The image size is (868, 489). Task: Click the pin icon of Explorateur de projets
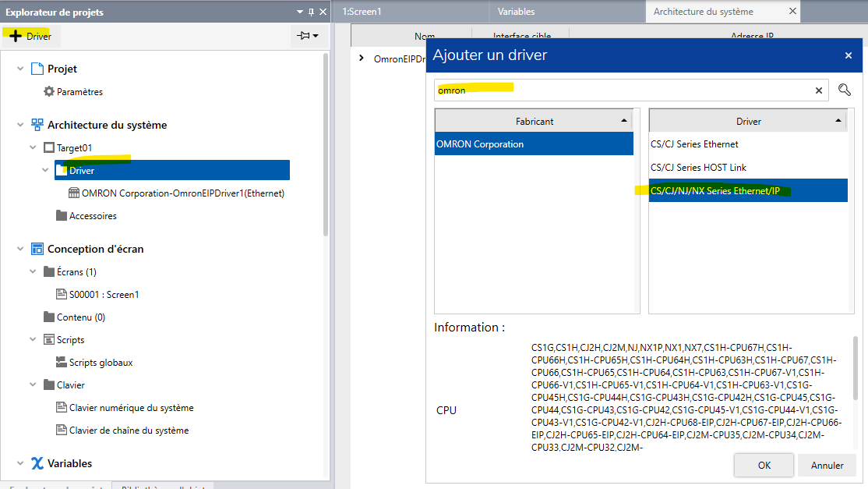tap(311, 12)
